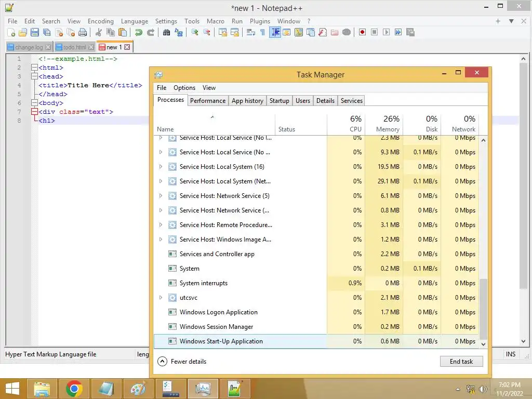Click the Windows Start button
Viewport: 532px width, 399px height.
(12, 389)
